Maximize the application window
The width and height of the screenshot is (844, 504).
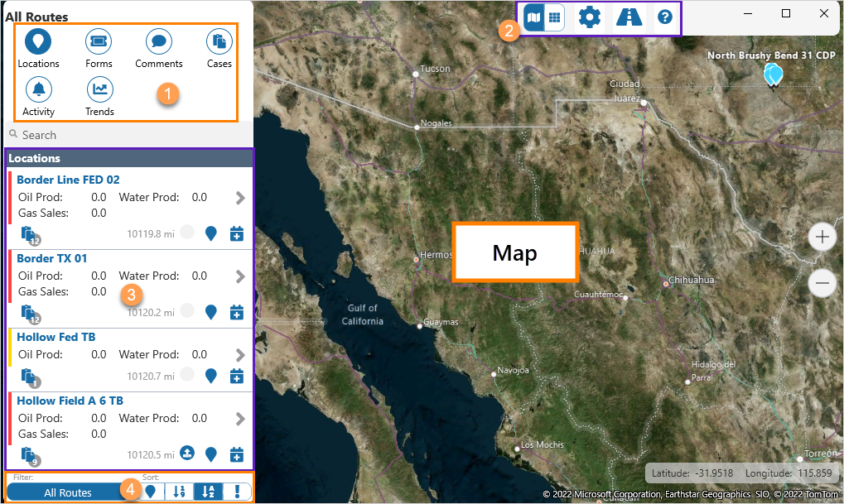786,13
